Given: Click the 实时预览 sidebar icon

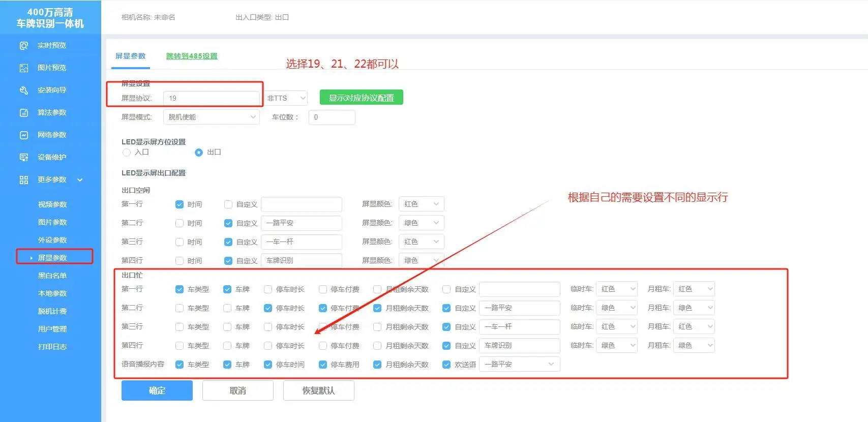Looking at the screenshot, I should (24, 46).
